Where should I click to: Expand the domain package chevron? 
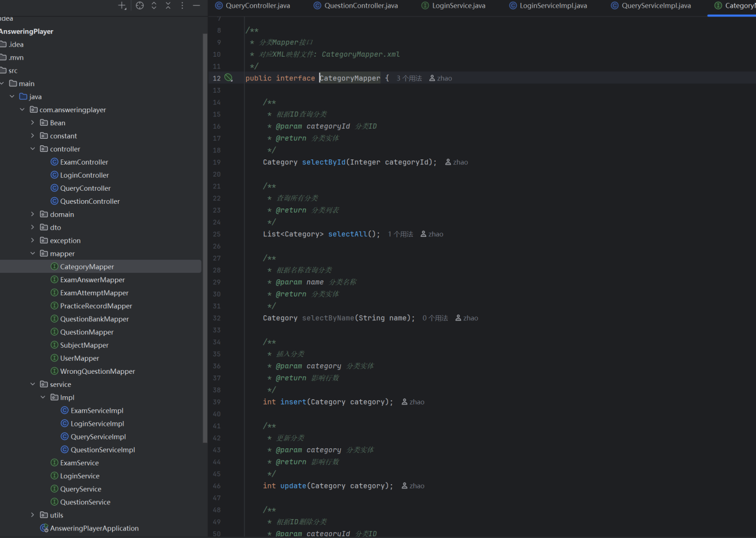click(x=32, y=214)
